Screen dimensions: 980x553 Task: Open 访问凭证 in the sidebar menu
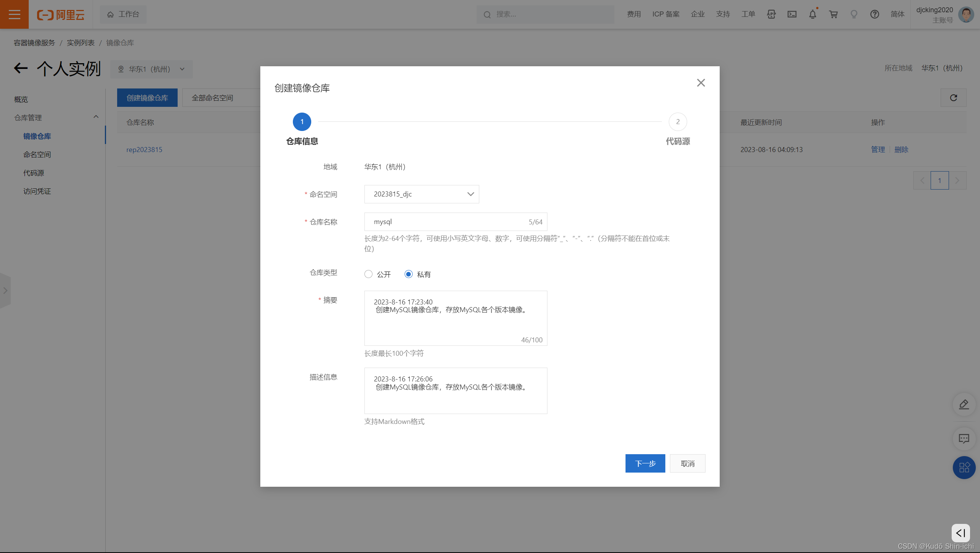point(37,191)
